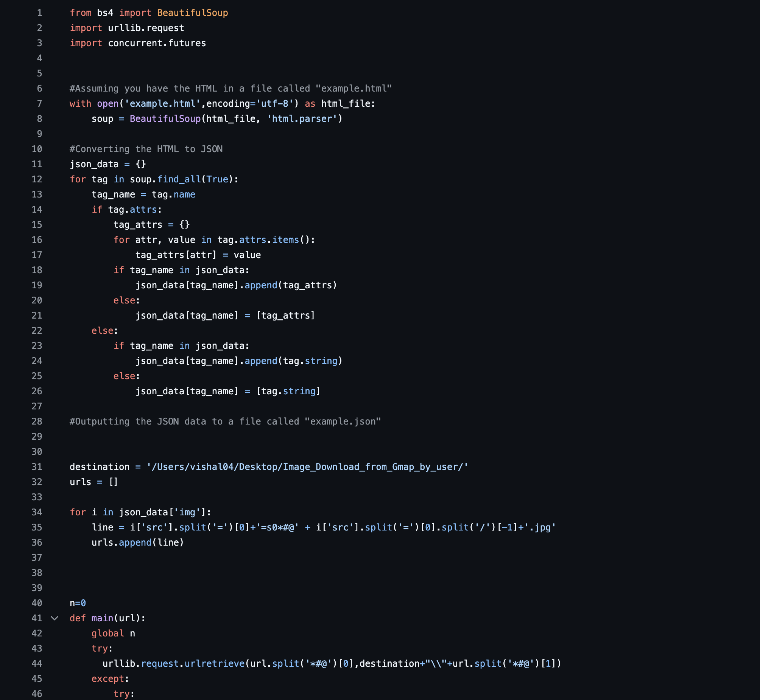Select line number 12
This screenshot has width=760, height=700.
(x=37, y=180)
